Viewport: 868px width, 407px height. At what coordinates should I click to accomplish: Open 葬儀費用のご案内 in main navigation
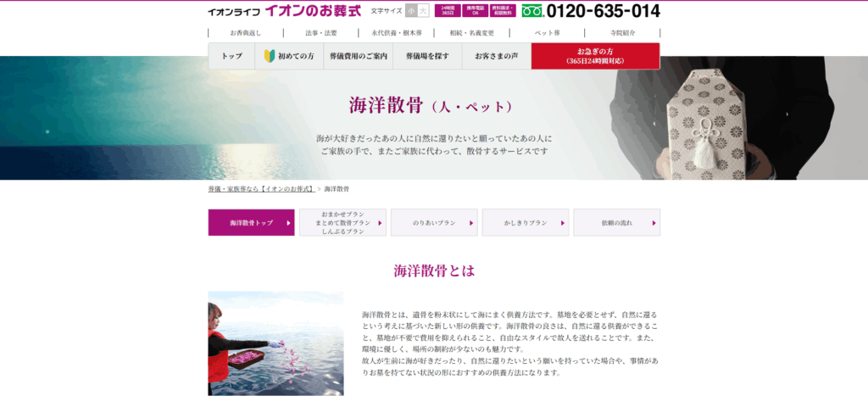click(x=359, y=56)
